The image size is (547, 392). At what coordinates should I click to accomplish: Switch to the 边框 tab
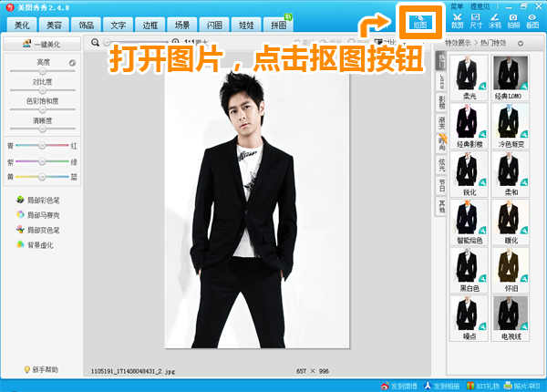point(150,26)
